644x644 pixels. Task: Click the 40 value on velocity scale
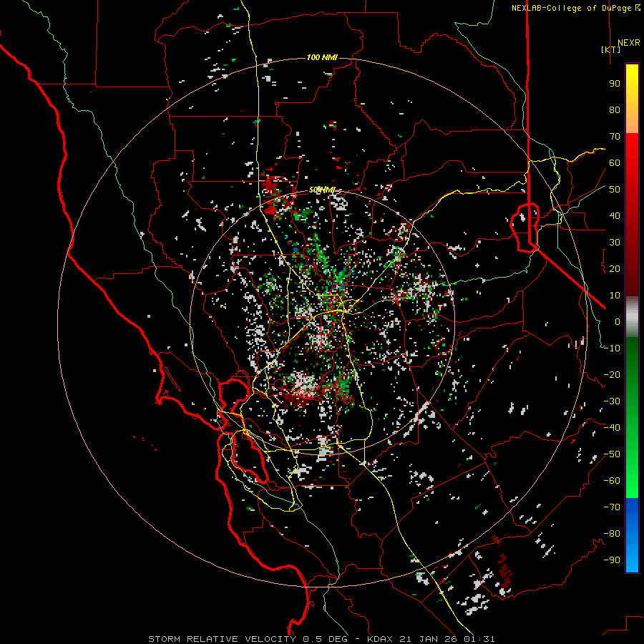(x=615, y=216)
